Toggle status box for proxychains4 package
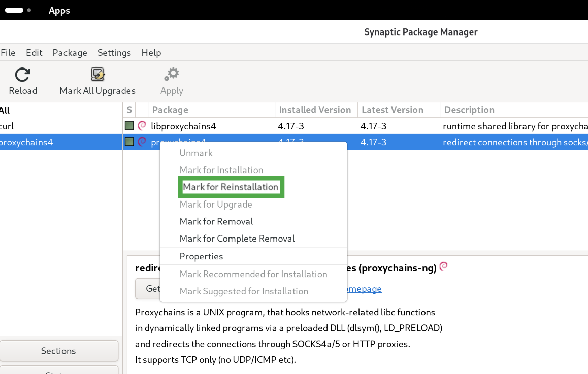This screenshot has height=374, width=588. (129, 142)
